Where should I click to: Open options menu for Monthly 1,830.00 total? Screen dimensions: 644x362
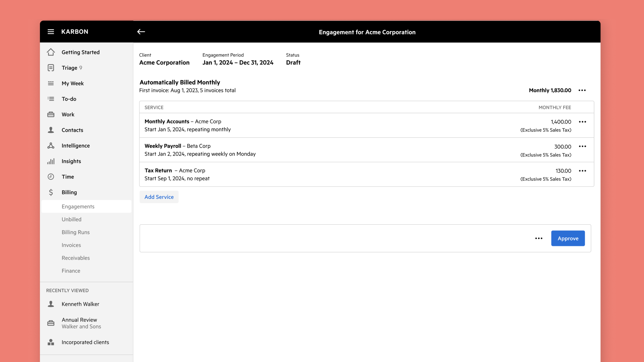[582, 90]
